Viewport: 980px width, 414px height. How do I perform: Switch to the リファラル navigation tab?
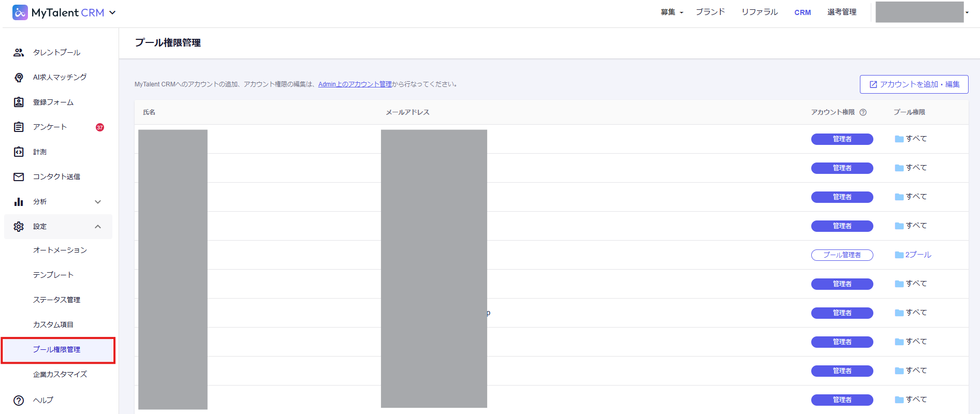pos(759,12)
